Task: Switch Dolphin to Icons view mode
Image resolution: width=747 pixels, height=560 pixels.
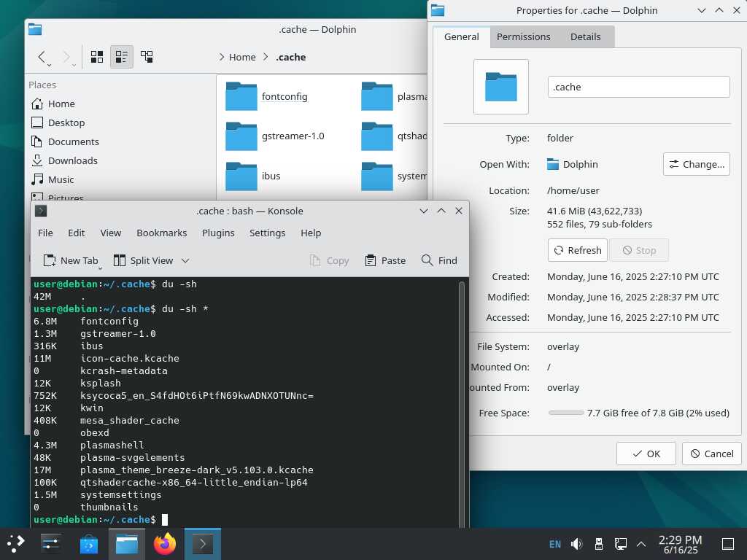Action: 97,57
